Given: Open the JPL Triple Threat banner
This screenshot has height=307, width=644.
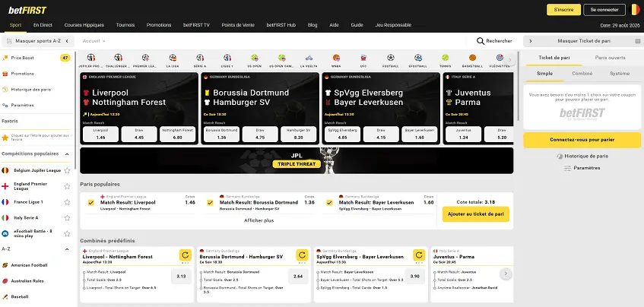Looking at the screenshot, I should coord(297,160).
